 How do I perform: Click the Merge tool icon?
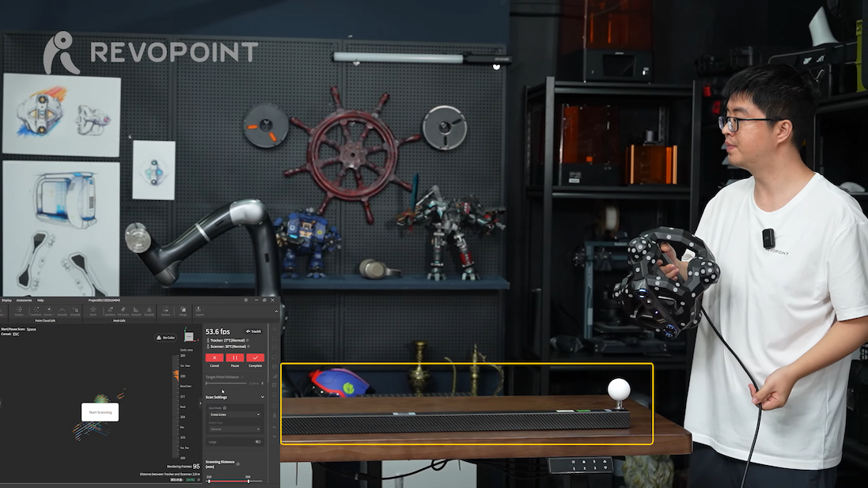click(x=184, y=312)
